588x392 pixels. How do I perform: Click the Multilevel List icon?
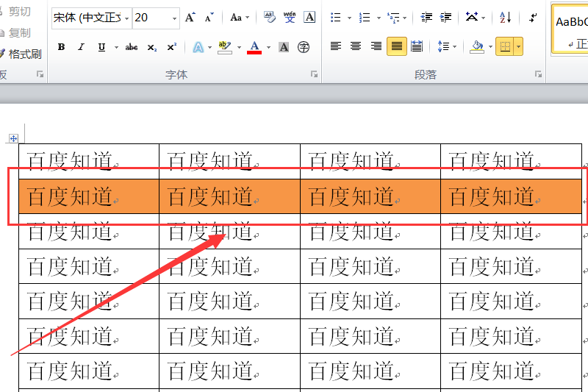click(393, 17)
